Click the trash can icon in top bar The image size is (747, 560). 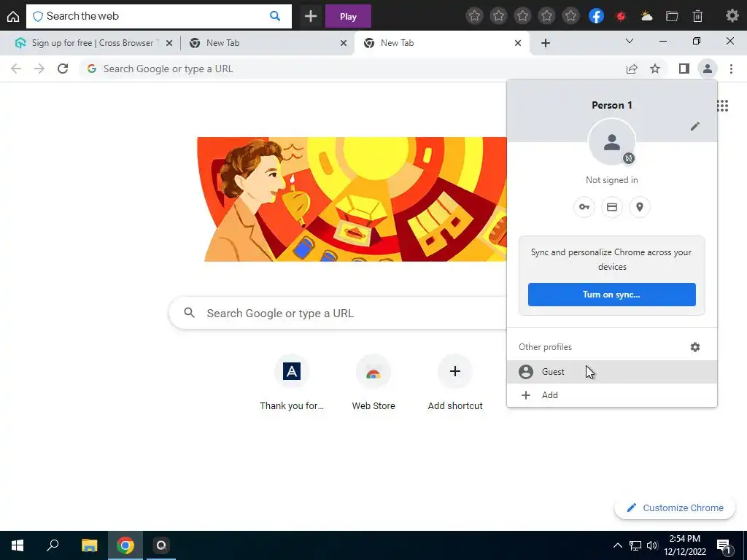click(697, 16)
